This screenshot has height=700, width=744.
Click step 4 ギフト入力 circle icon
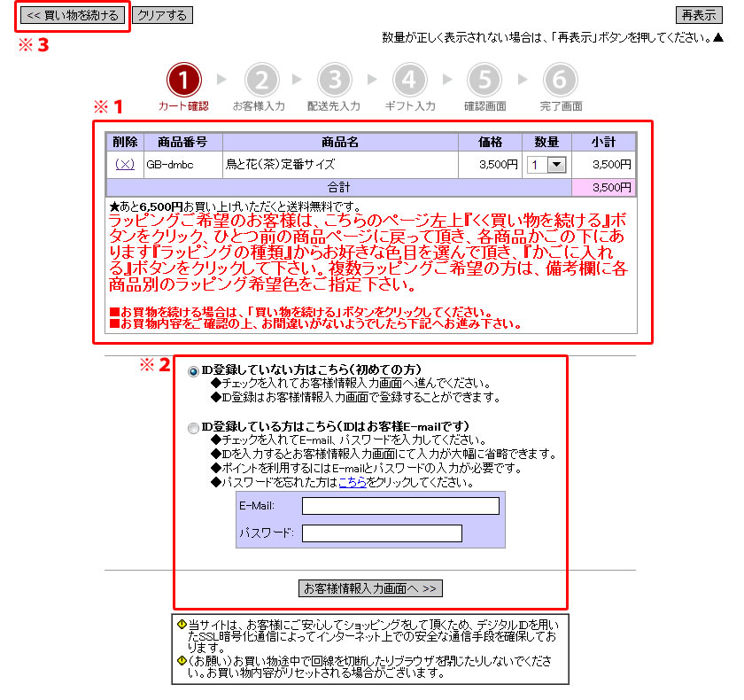410,81
